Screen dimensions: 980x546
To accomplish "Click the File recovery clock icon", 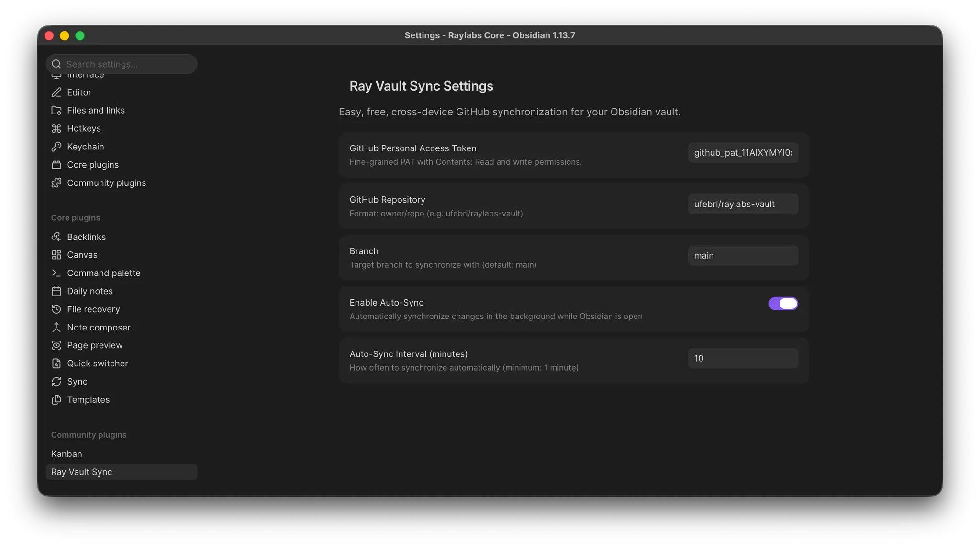I will tap(56, 309).
